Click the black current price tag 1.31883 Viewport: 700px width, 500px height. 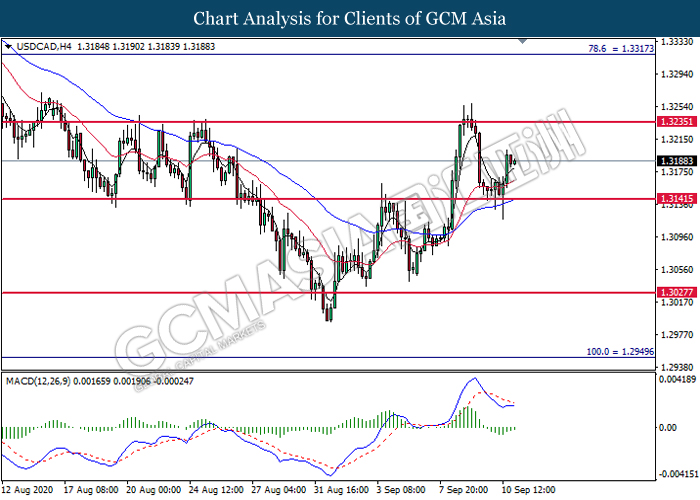coord(677,161)
